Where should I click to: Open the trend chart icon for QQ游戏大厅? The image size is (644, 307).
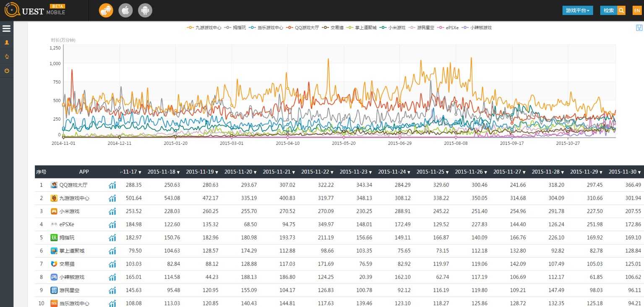(x=112, y=185)
